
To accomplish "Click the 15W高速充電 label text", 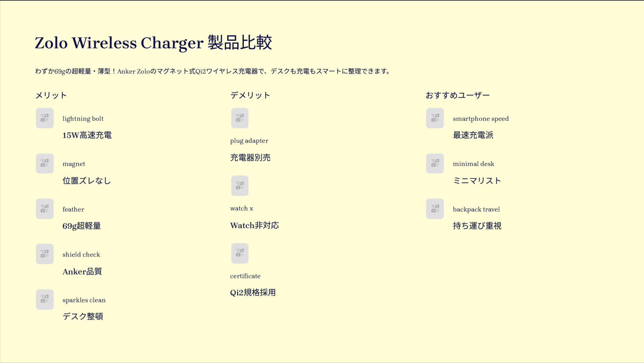I will pyautogui.click(x=87, y=136).
